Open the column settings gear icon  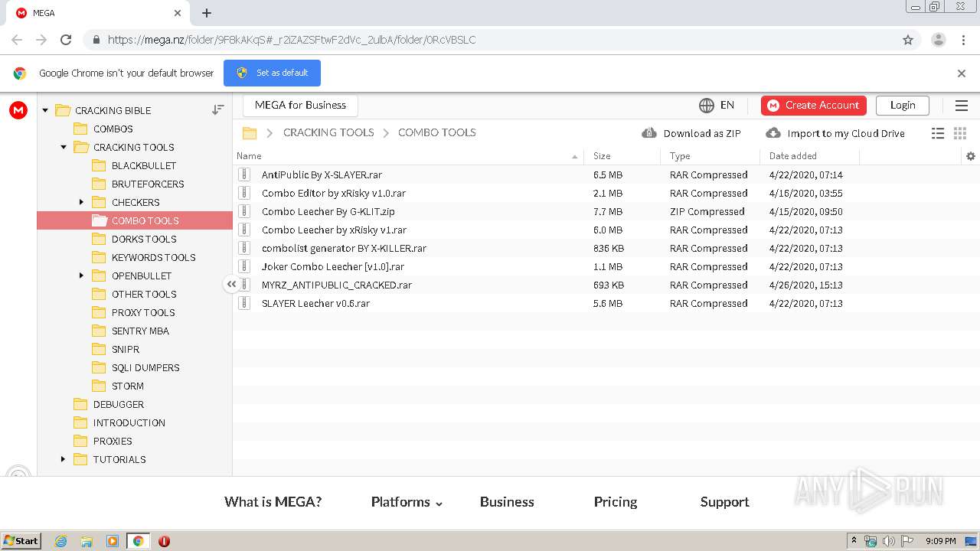pos(971,156)
